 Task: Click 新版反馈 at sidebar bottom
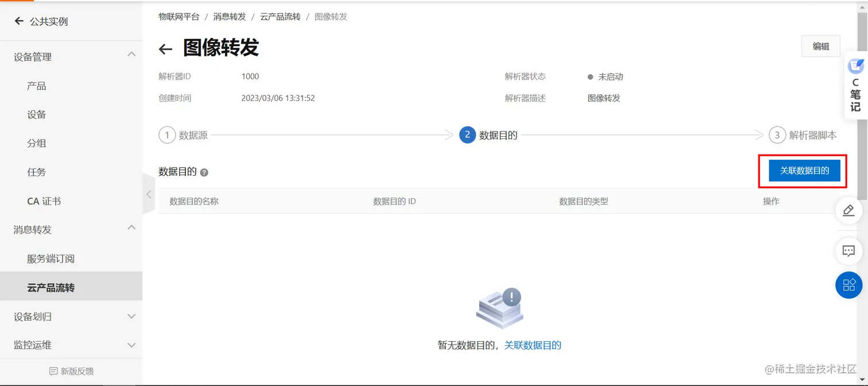click(x=77, y=371)
